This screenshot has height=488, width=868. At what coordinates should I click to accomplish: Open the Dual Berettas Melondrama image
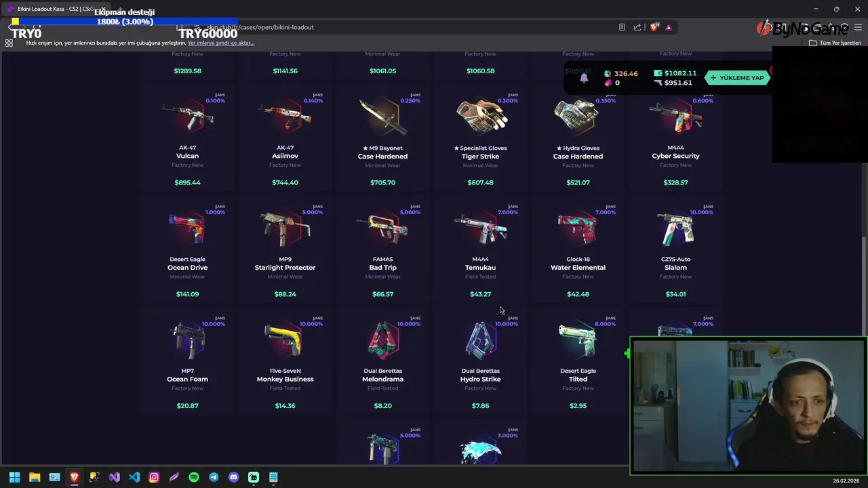point(383,341)
